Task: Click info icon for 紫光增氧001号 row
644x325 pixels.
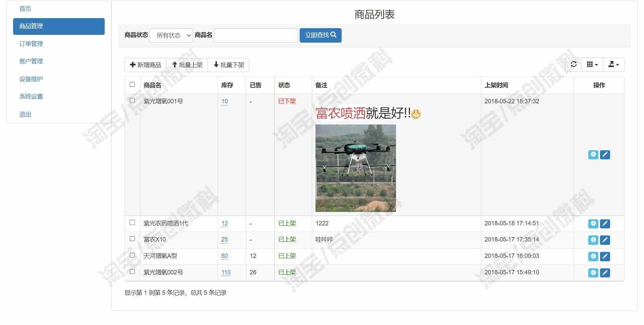Action: (x=593, y=155)
